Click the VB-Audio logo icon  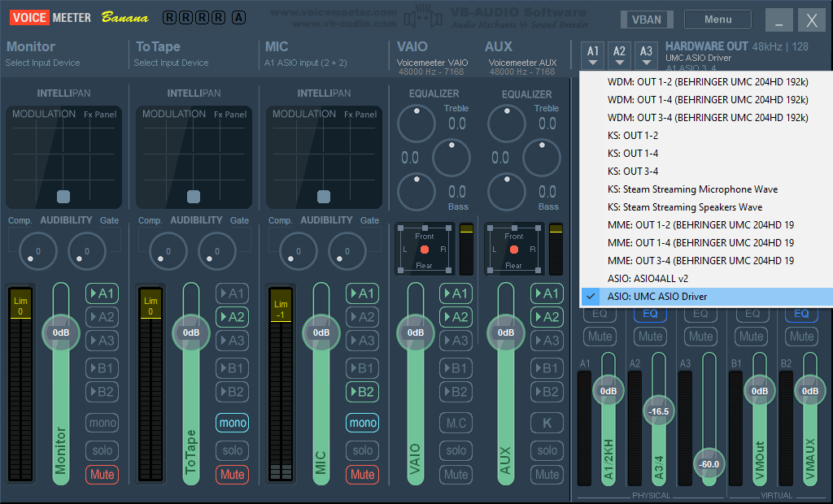click(x=423, y=19)
